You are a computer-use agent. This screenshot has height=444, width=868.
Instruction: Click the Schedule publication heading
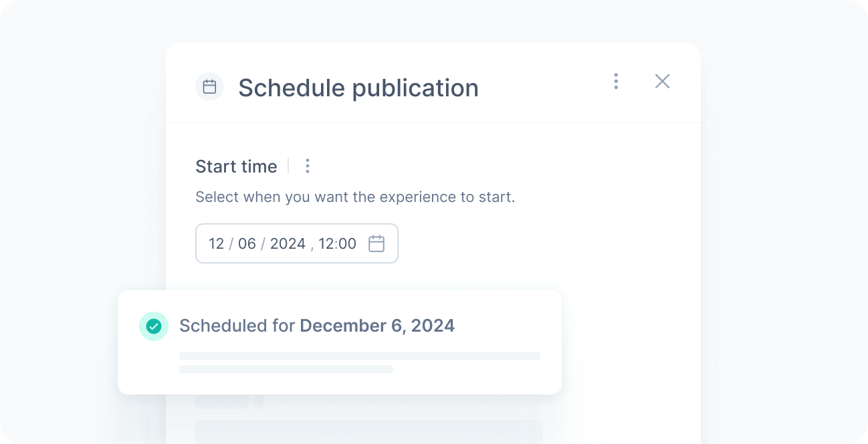(x=358, y=88)
